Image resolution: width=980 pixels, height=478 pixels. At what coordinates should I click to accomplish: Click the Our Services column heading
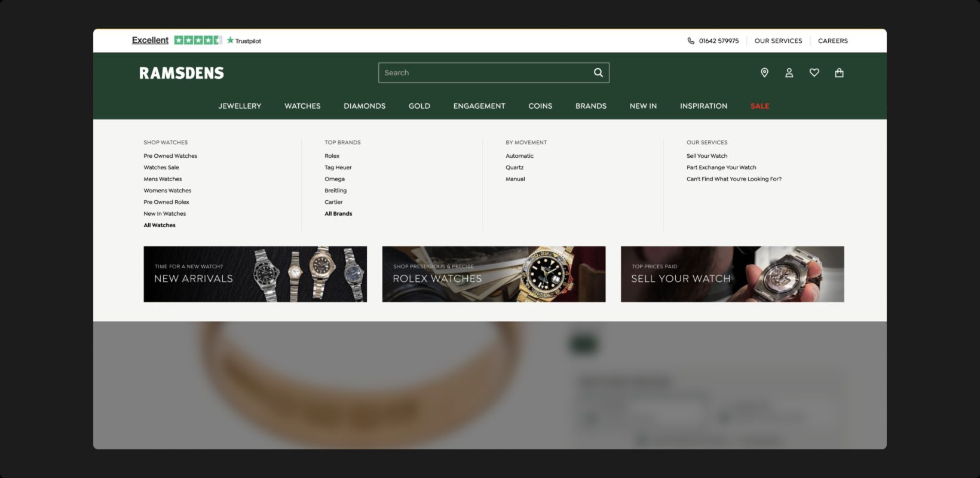[x=707, y=143]
